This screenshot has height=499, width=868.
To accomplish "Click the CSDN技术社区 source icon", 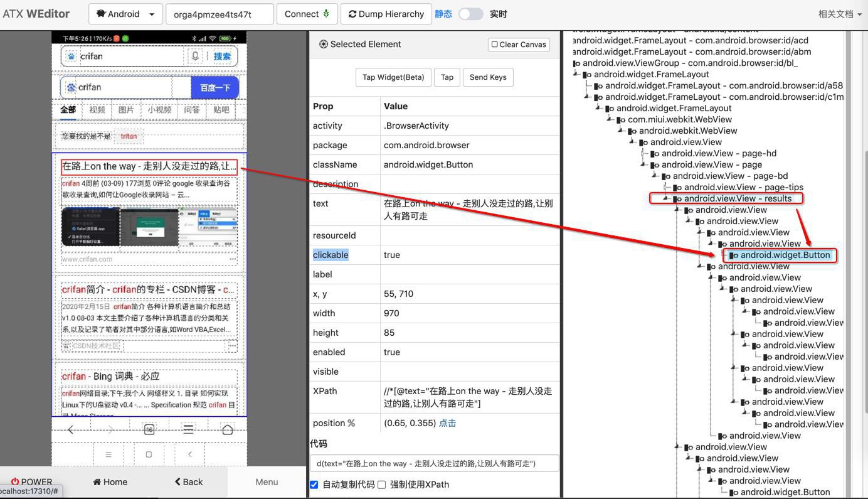I will 66,346.
